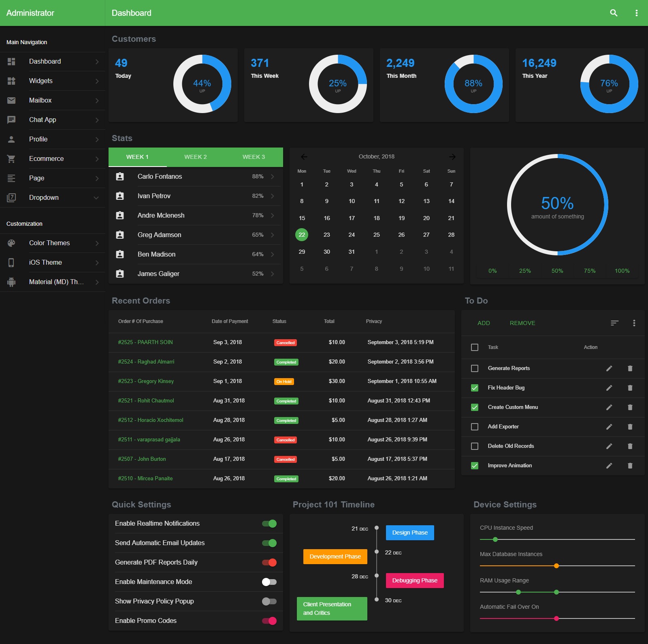648x644 pixels.
Task: Delete the Fix Header Bug task
Action: coord(630,388)
